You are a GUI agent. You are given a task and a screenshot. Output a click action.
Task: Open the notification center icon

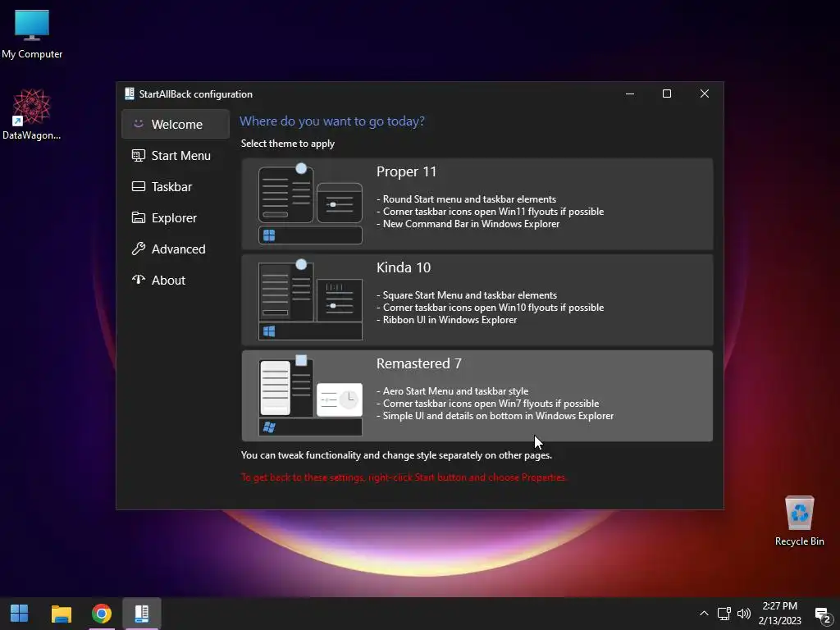pyautogui.click(x=822, y=614)
